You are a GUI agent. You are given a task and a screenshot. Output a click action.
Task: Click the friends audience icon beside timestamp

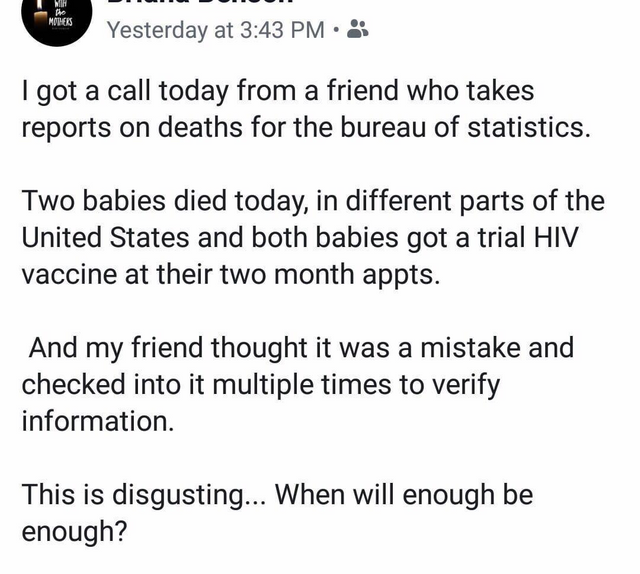click(x=358, y=30)
